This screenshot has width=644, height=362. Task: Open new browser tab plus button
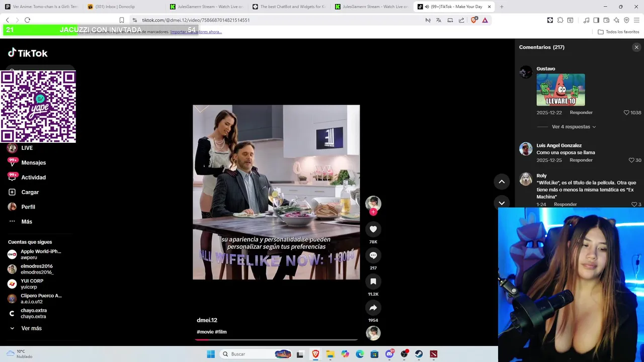[502, 7]
